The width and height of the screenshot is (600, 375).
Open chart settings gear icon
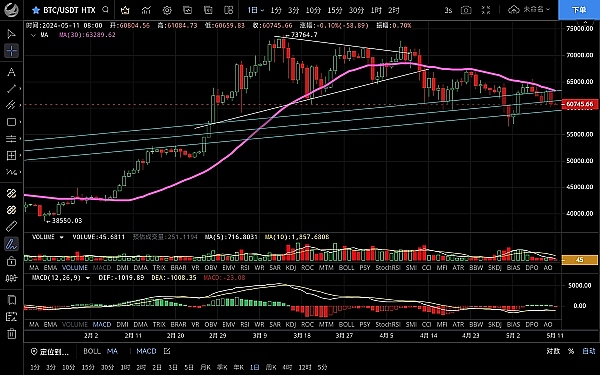167,10
